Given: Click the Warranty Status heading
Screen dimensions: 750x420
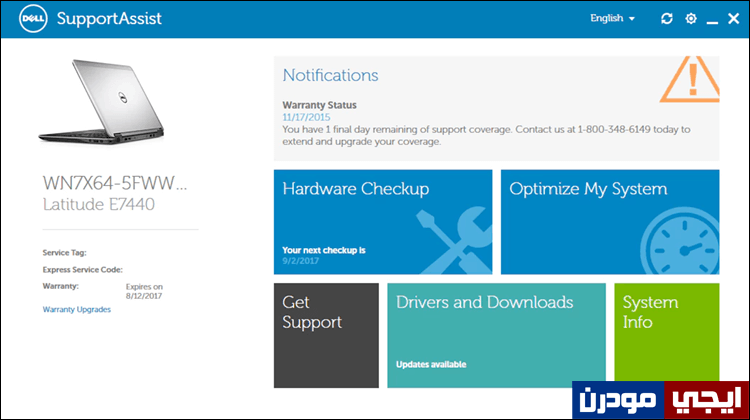Looking at the screenshot, I should click(x=319, y=105).
